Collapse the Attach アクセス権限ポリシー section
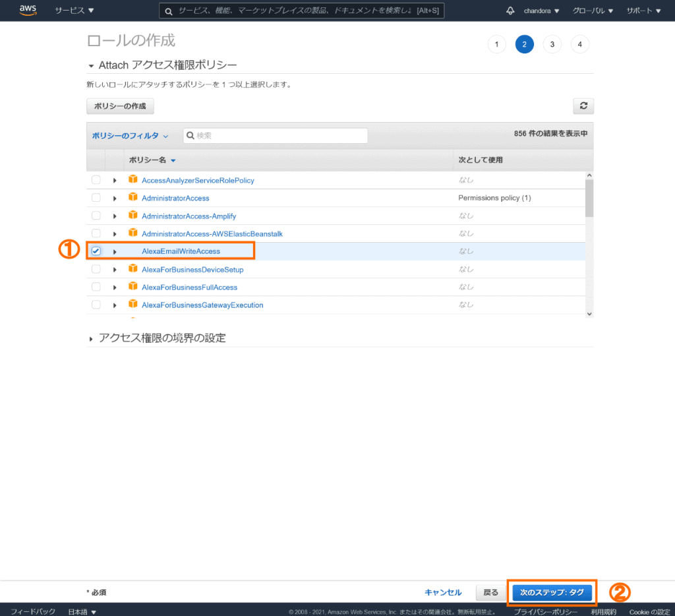 click(91, 66)
